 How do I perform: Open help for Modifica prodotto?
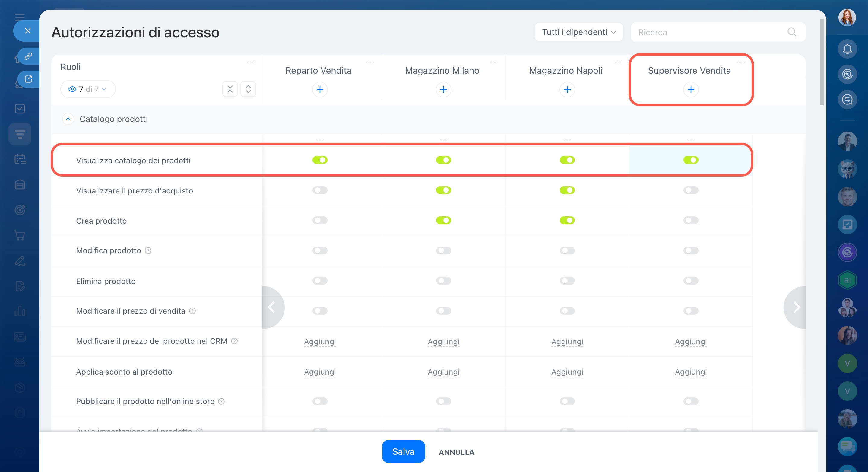click(148, 250)
